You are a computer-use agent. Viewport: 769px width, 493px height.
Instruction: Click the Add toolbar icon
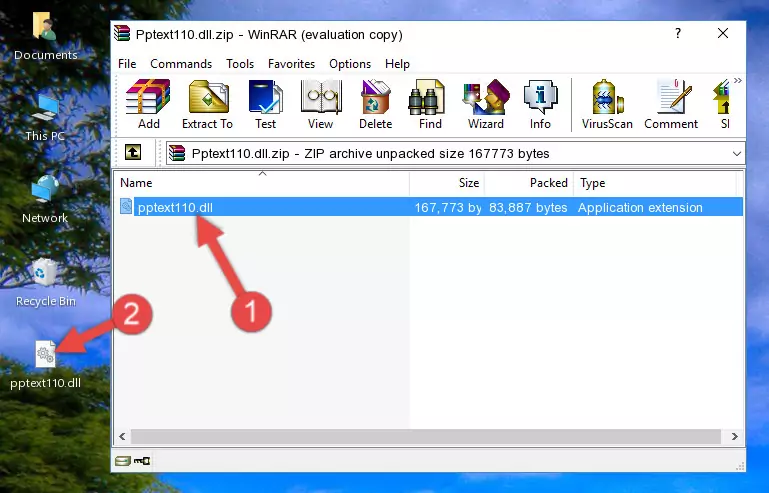pos(148,104)
